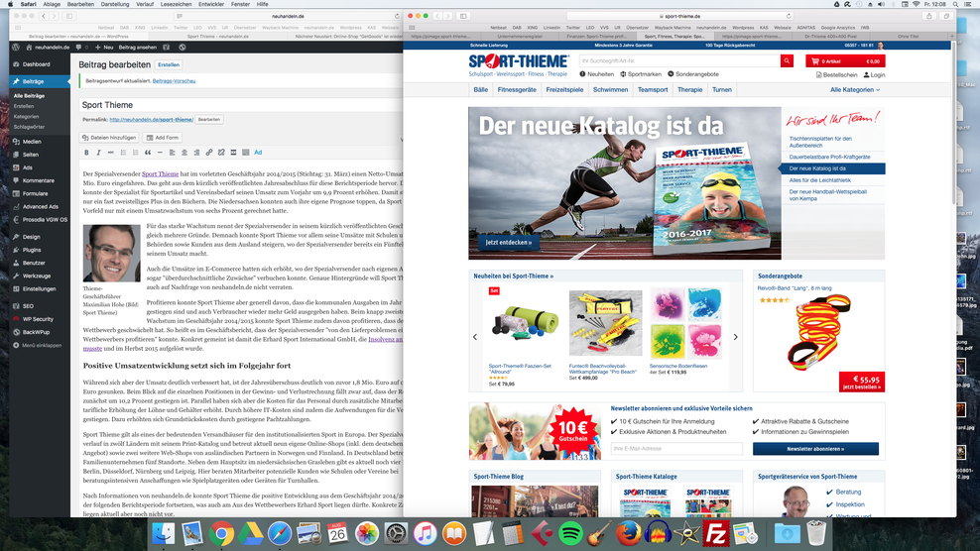Screen dimensions: 980x551
Task: Select Therapie category tab
Action: [x=690, y=90]
